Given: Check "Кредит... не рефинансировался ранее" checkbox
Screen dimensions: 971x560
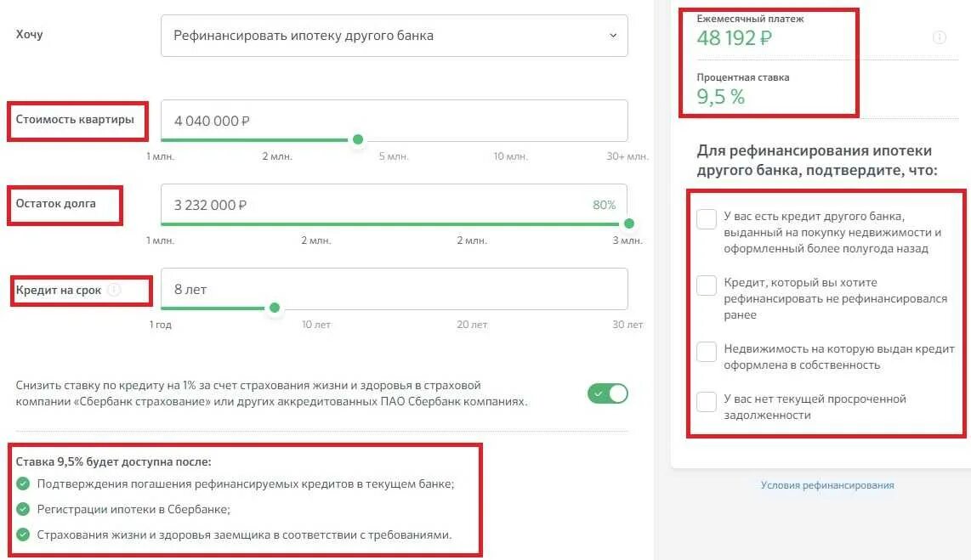Looking at the screenshot, I should [706, 286].
